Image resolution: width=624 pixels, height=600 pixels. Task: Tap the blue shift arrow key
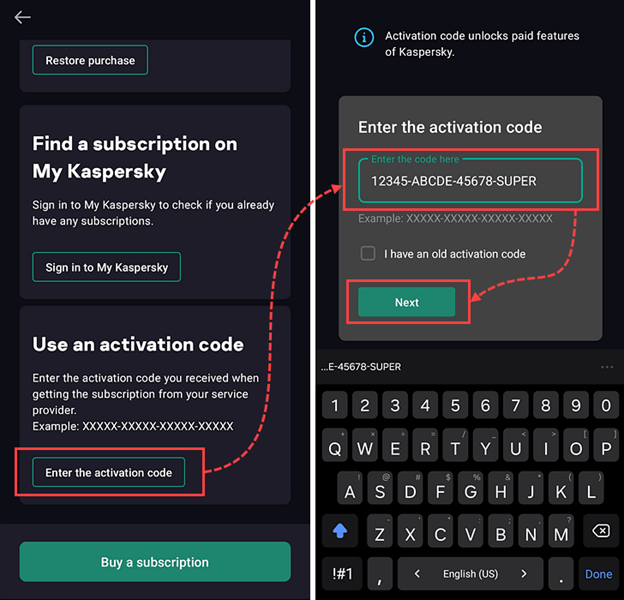(339, 531)
